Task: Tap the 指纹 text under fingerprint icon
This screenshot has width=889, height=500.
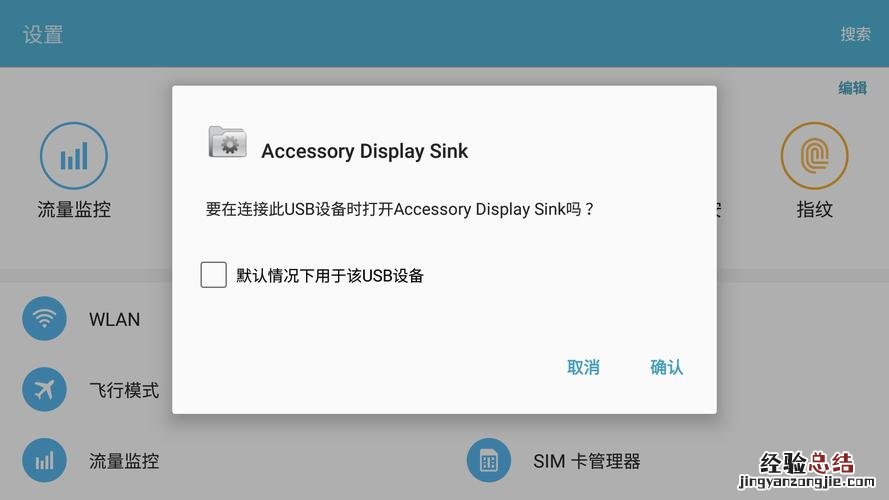Action: coord(815,209)
